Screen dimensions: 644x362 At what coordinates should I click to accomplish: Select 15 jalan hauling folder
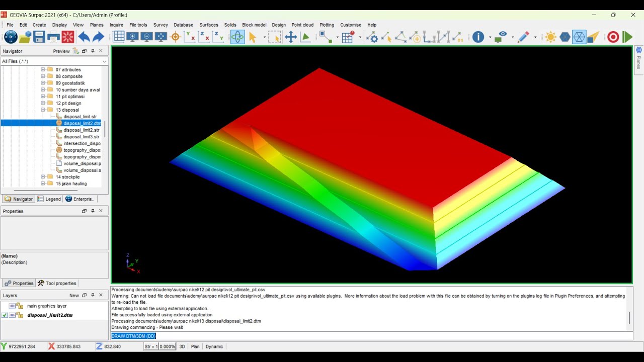pyautogui.click(x=71, y=184)
